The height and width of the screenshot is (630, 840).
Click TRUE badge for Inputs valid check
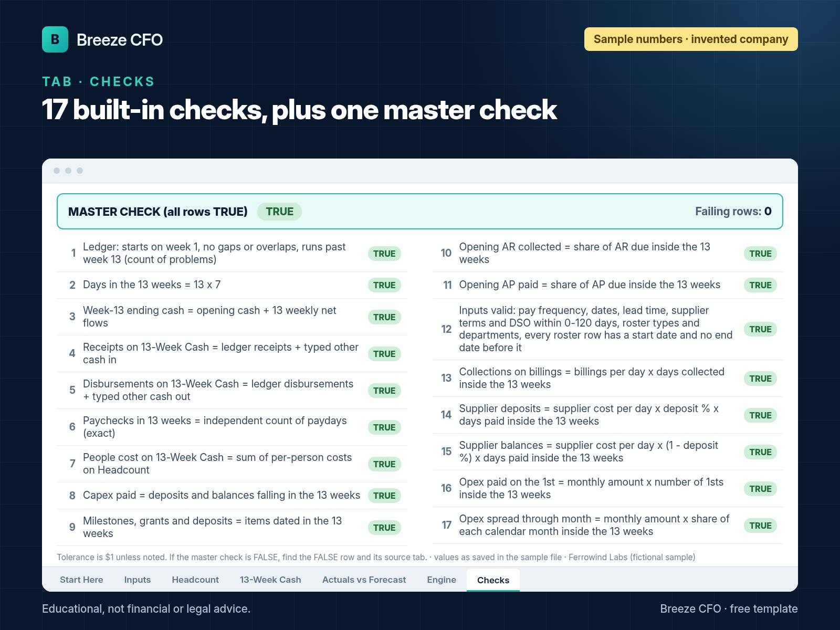(760, 329)
